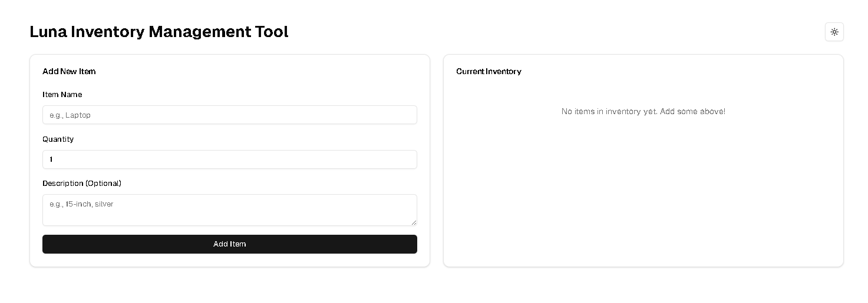Click empty area of Current Inventory panel

[643, 194]
